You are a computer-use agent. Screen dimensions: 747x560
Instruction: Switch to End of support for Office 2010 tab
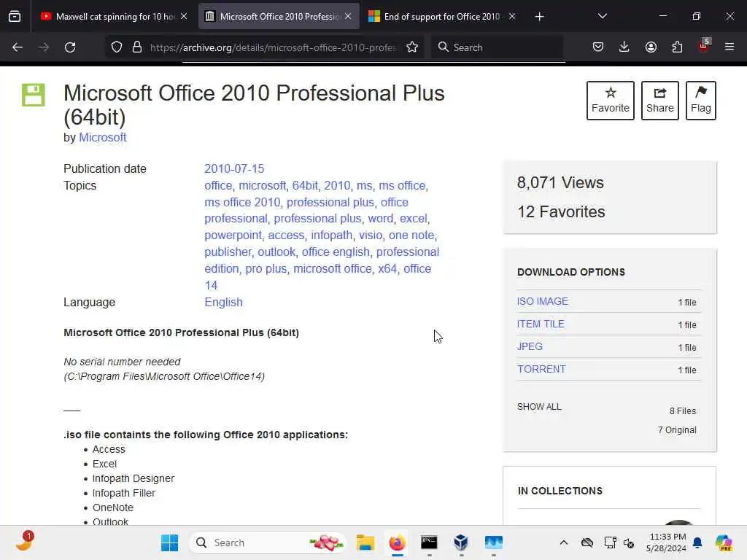[441, 17]
